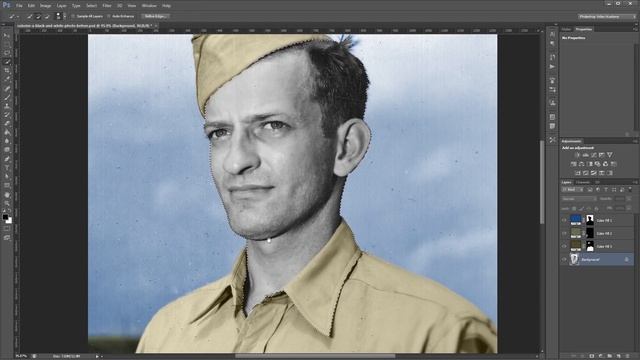Image resolution: width=640 pixels, height=360 pixels.
Task: Open the workspace switcher dropdown
Action: 607,16
